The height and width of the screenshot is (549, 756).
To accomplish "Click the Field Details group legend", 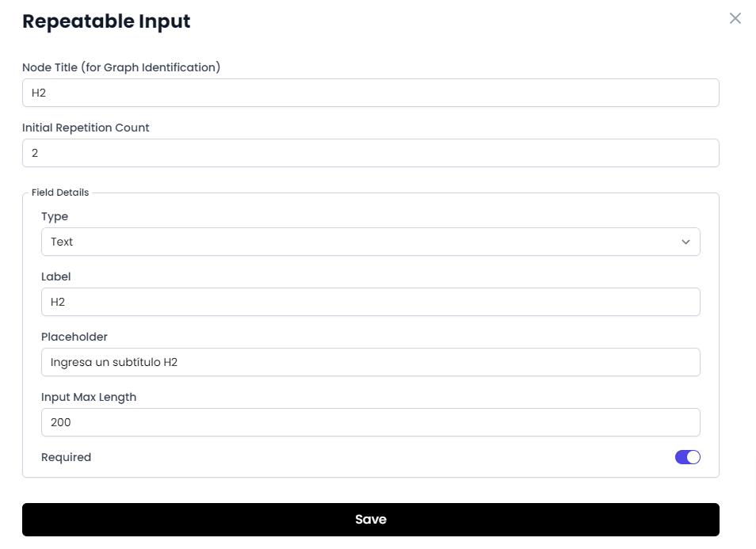I will click(x=60, y=193).
